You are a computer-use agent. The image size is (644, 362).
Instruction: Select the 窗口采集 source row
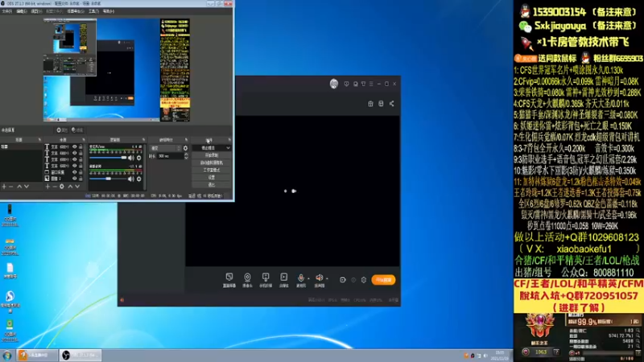coord(64,172)
